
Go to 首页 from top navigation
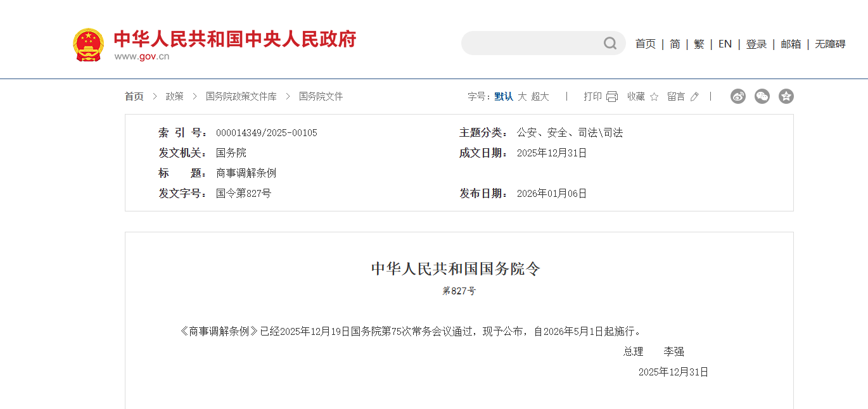645,44
